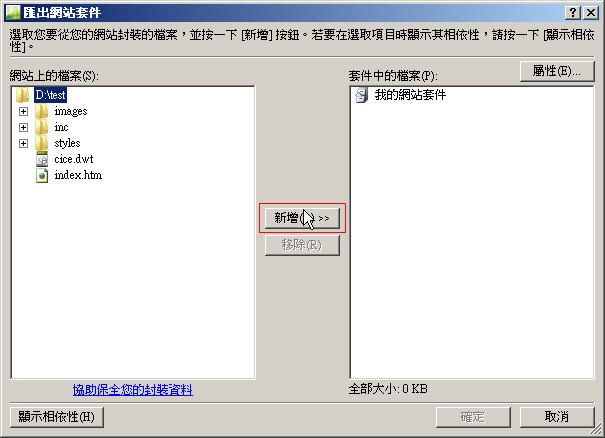This screenshot has height=438, width=605.
Task: Click the question mark help button
Action: tap(573, 13)
